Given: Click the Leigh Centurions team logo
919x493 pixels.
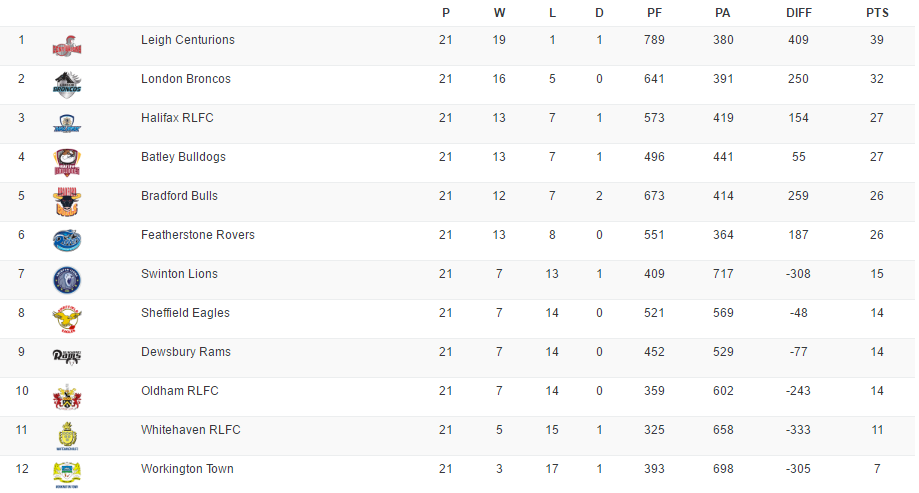Looking at the screenshot, I should [67, 45].
